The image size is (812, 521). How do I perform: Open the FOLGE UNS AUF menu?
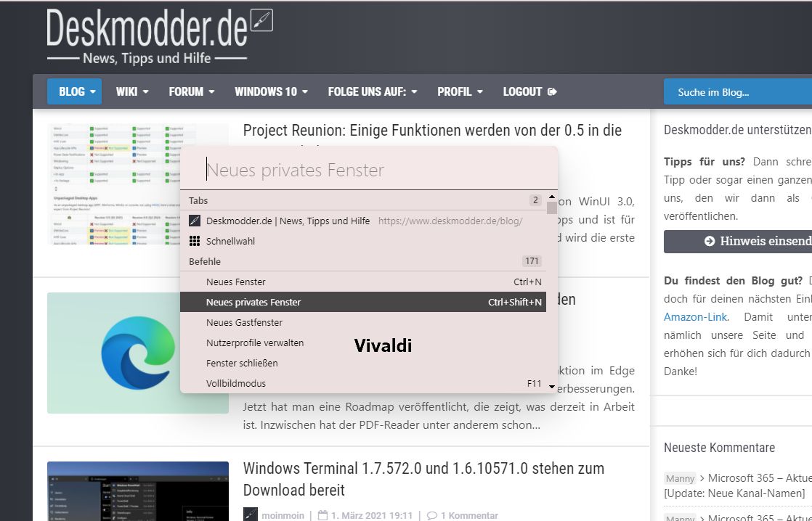tap(373, 91)
